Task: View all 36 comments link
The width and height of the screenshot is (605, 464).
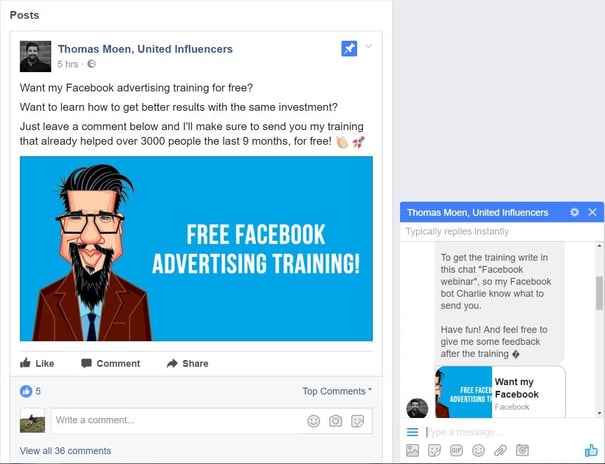Action: [x=65, y=451]
